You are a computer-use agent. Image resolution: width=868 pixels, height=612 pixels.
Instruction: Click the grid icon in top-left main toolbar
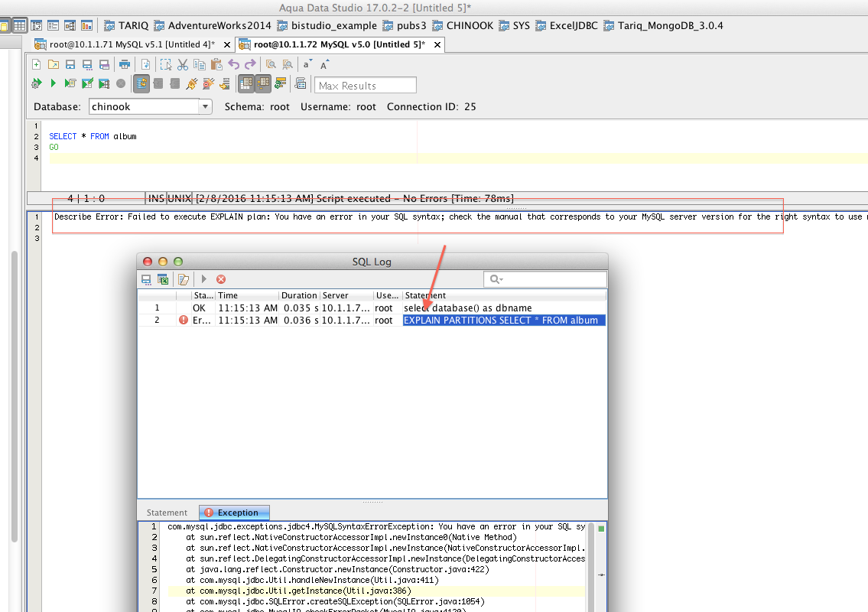pos(19,25)
